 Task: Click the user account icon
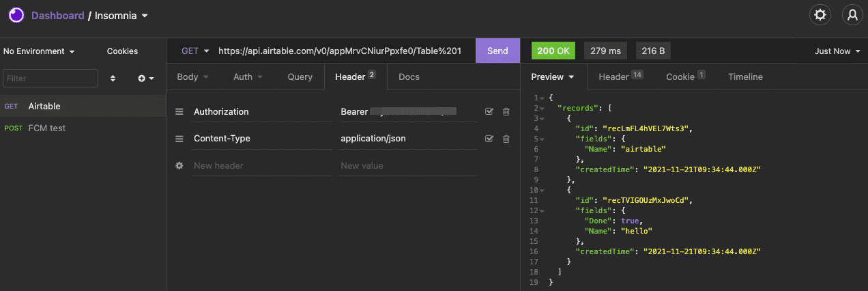(852, 15)
